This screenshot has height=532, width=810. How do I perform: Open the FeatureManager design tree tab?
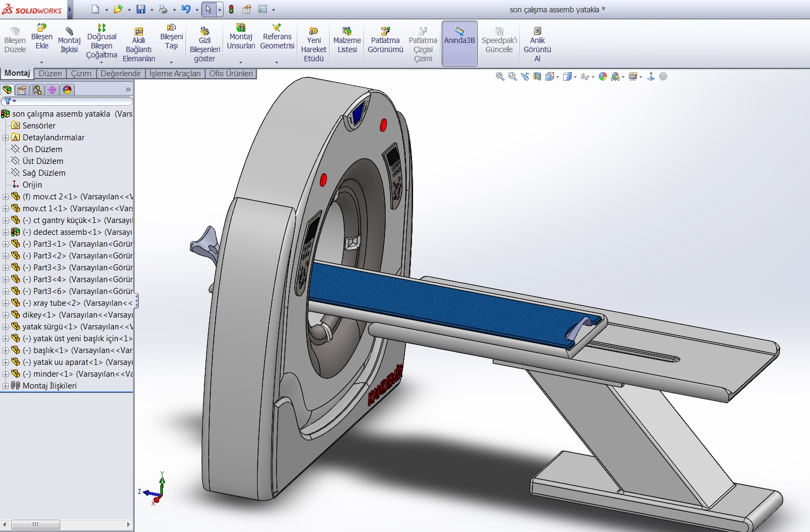[7, 90]
